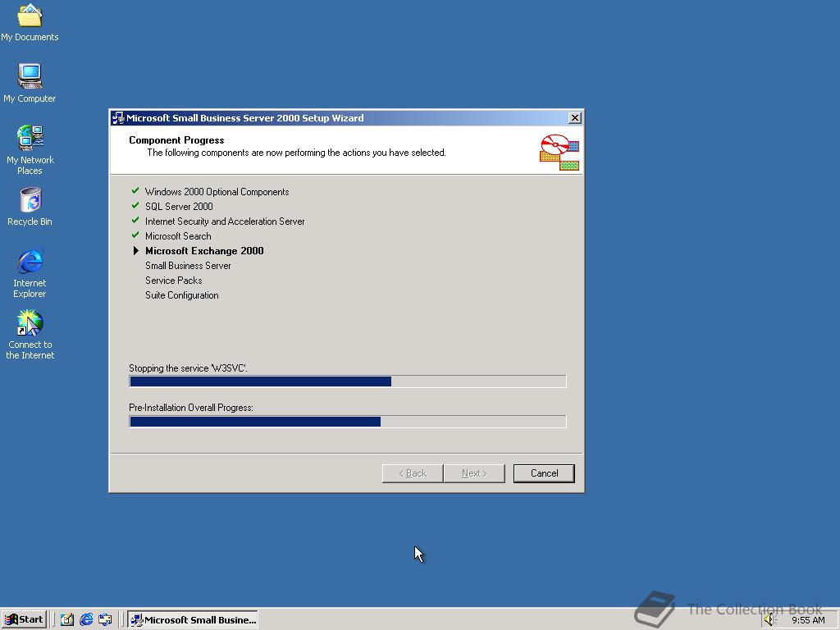Click the 'Service Packs' item
840x630 pixels.
(174, 281)
